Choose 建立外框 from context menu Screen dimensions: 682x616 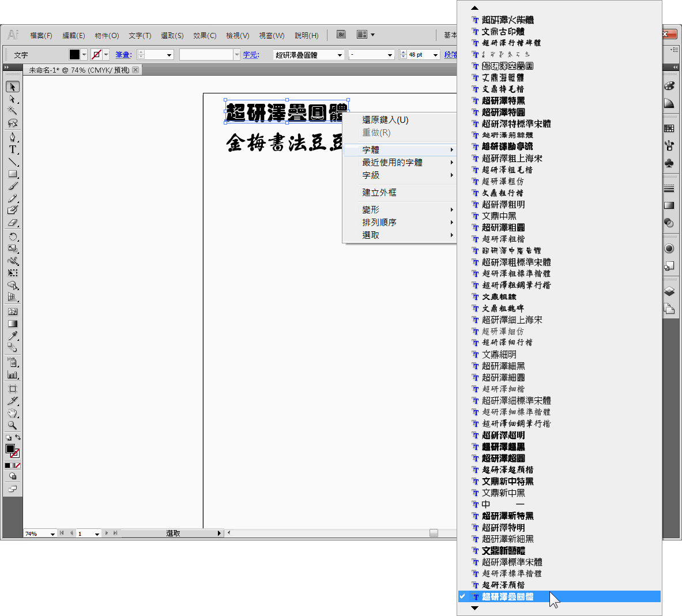click(379, 193)
